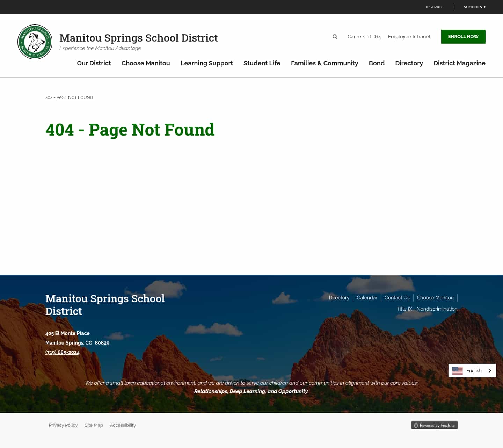Open the Learning Support menu
The height and width of the screenshot is (448, 503).
pyautogui.click(x=207, y=63)
